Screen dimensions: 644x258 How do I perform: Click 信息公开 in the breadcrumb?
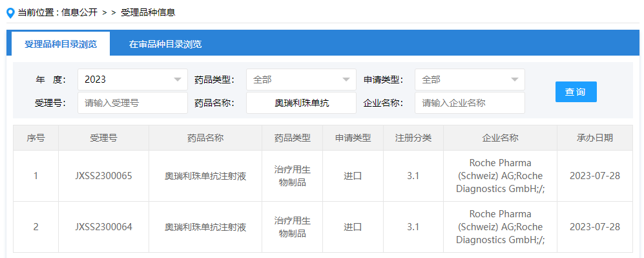click(x=79, y=13)
